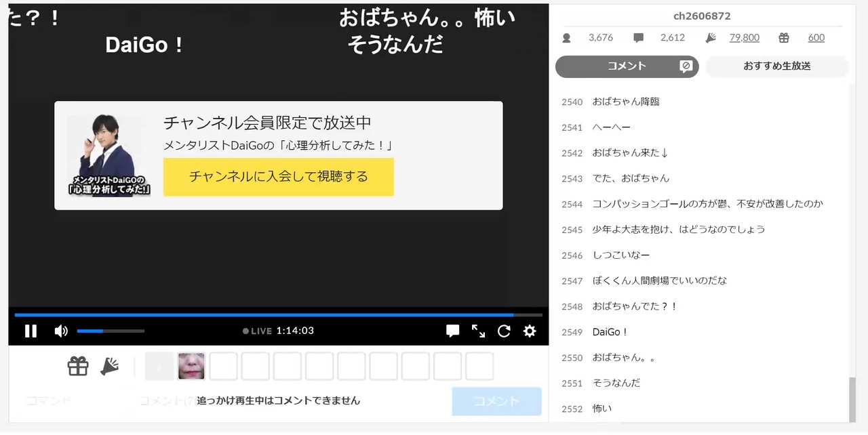
Task: Toggle comment overlay speech bubble icon
Action: (452, 331)
